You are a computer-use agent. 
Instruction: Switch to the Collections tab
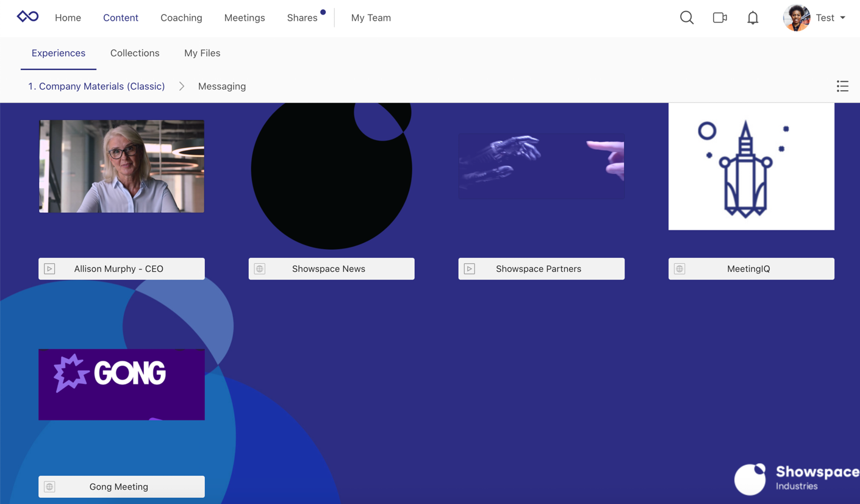tap(135, 53)
